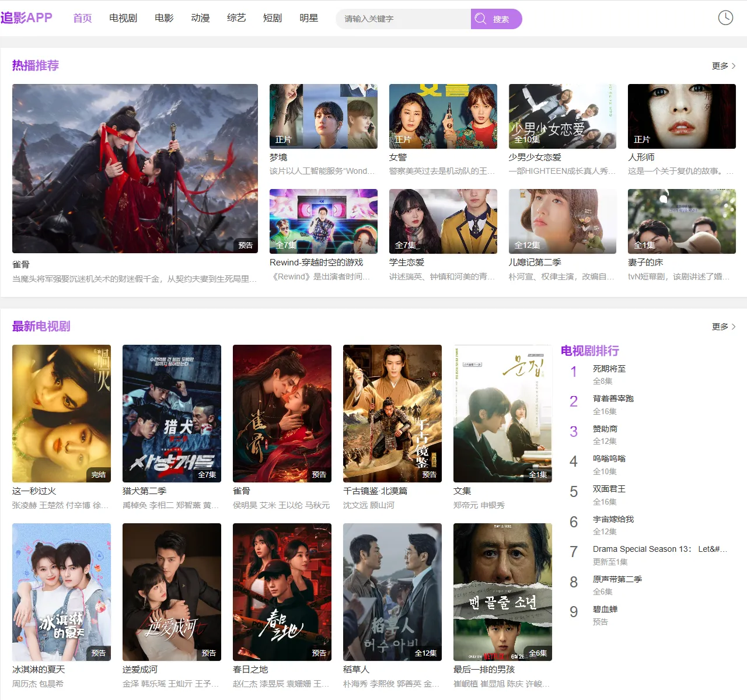Click cast text 沈文远 顾山河
This screenshot has height=700, width=747.
pyautogui.click(x=369, y=505)
